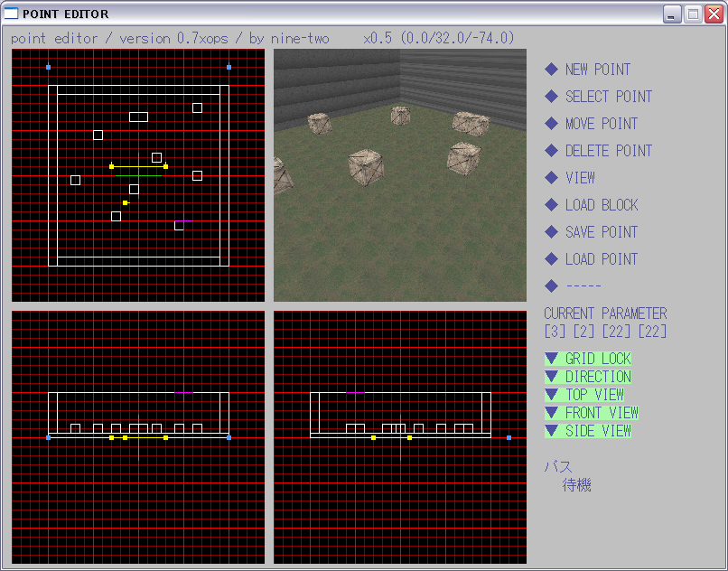Toggle the DIRECTION display option
This screenshot has width=728, height=571.
click(597, 377)
